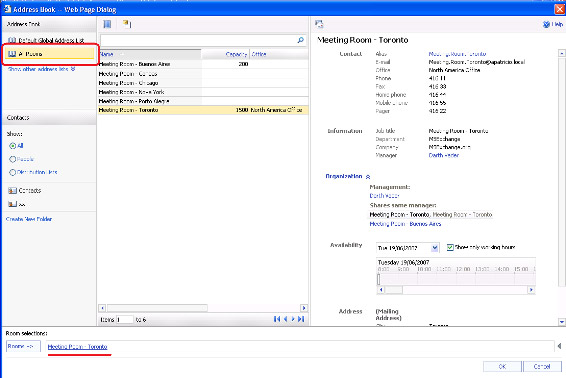
Task: Sort by the Name column header
Action: tap(150, 54)
